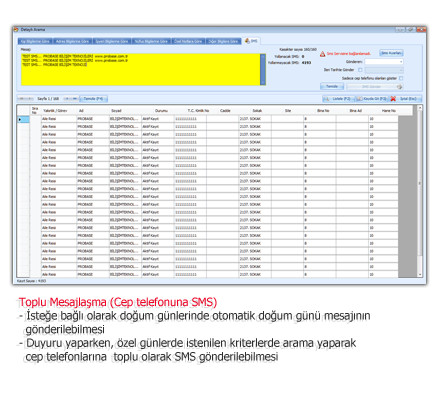This screenshot has height=418, width=437.
Task: Click the Hane No column header
Action: pyautogui.click(x=388, y=111)
